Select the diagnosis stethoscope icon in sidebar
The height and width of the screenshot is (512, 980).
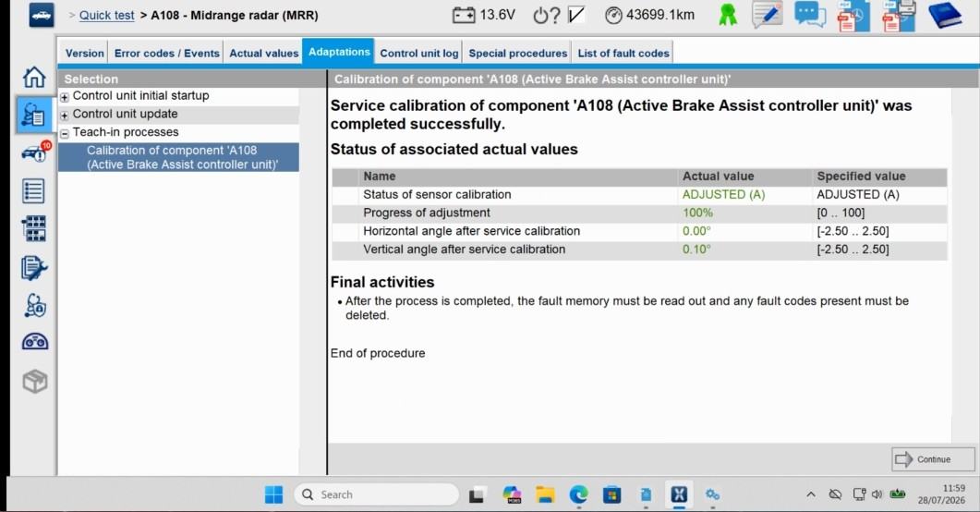pyautogui.click(x=33, y=115)
